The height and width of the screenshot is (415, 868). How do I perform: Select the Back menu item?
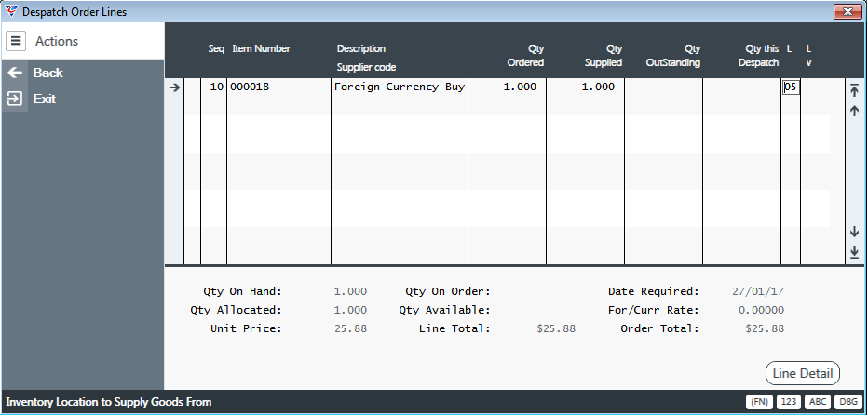[x=47, y=73]
